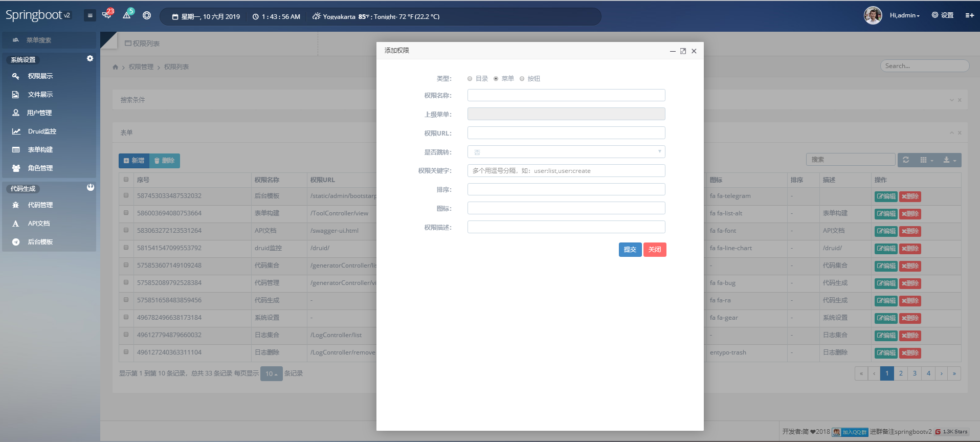Go to last page with » arrow
This screenshot has width=980, height=442.
[954, 373]
